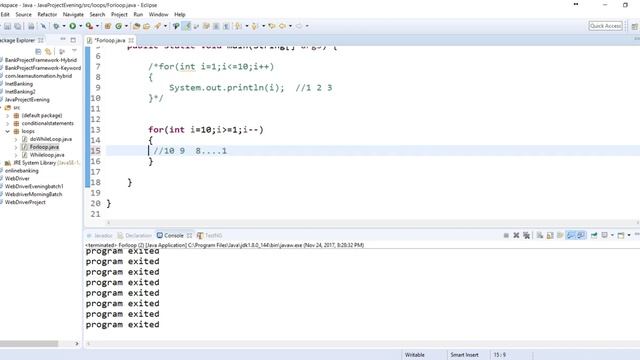Toggle the highlighted Word Wrap/Block icon in the toolbar
The width and height of the screenshot is (640, 360).
(187, 26)
